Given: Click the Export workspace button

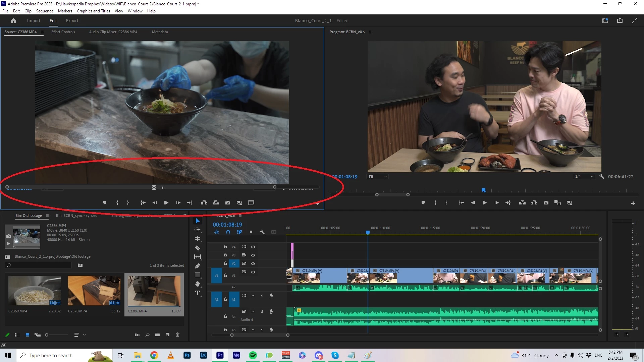Looking at the screenshot, I should (x=72, y=21).
